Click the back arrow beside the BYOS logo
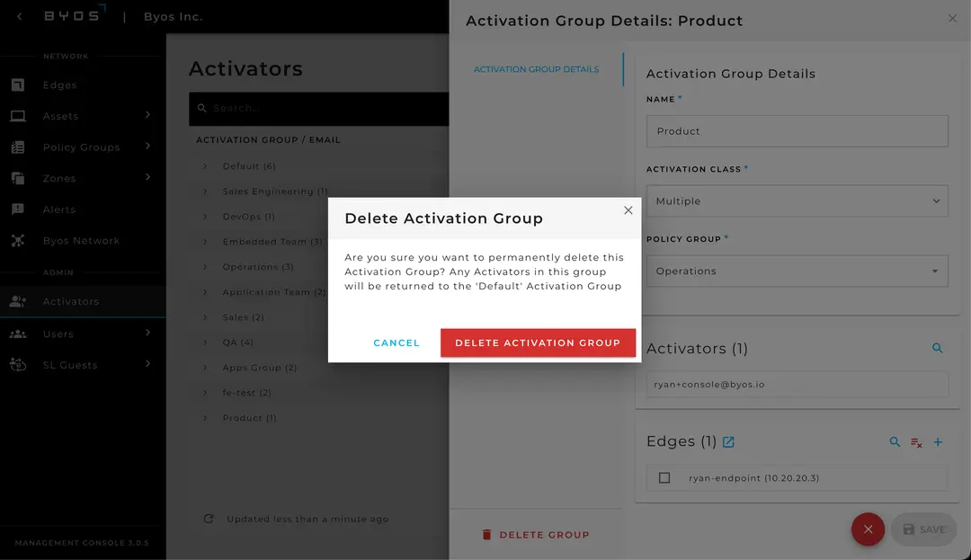Viewport: 971px width, 560px height. (19, 16)
